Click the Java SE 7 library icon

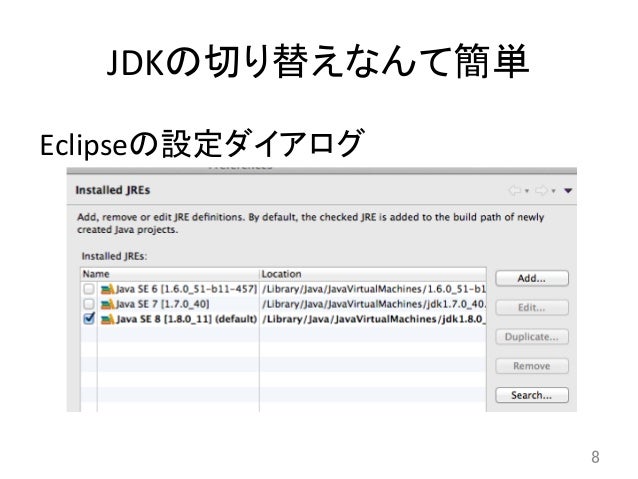(107, 304)
